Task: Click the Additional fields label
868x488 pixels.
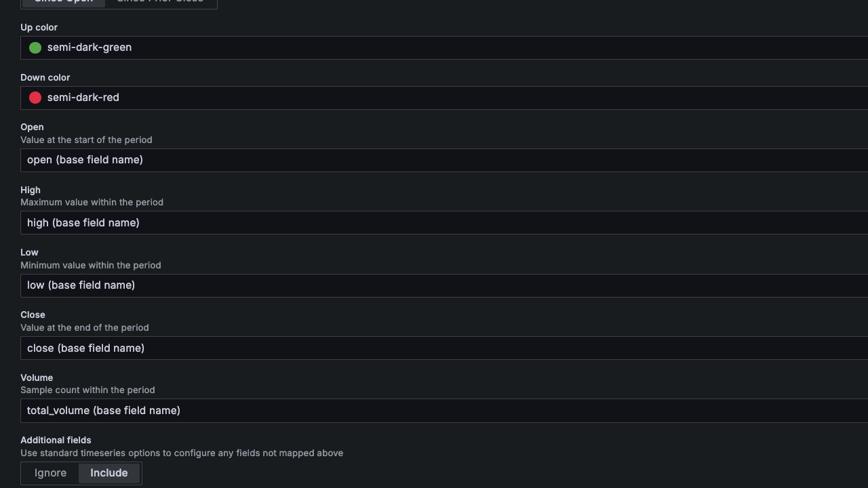Action: 56,440
